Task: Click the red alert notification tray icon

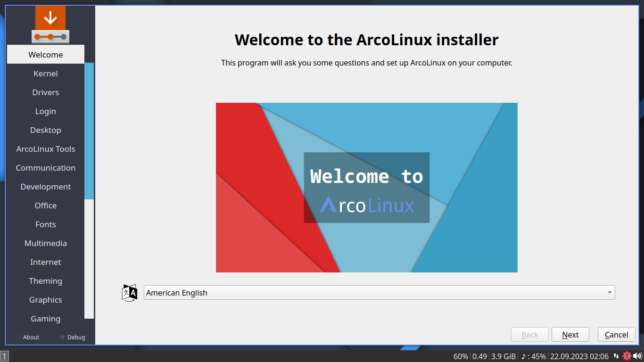Action: pyautogui.click(x=627, y=356)
